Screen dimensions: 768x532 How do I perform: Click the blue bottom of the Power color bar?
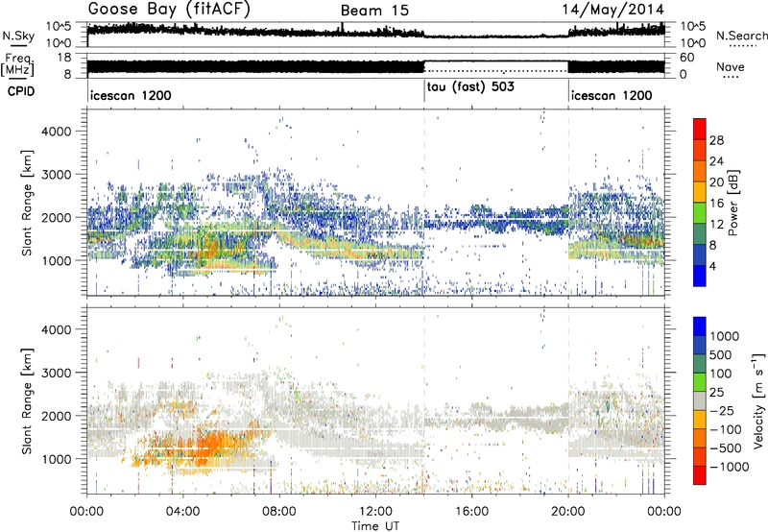[x=700, y=276]
